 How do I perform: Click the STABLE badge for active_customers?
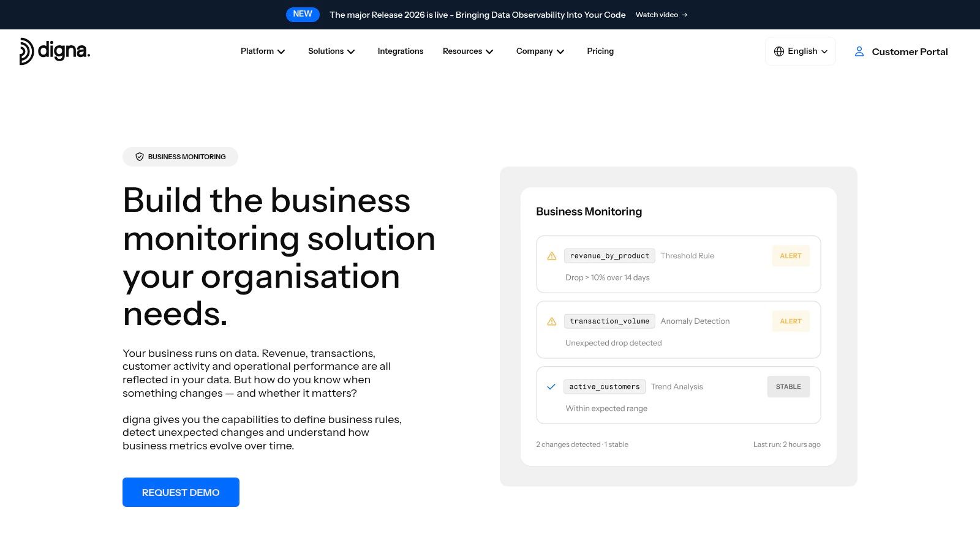pos(788,387)
